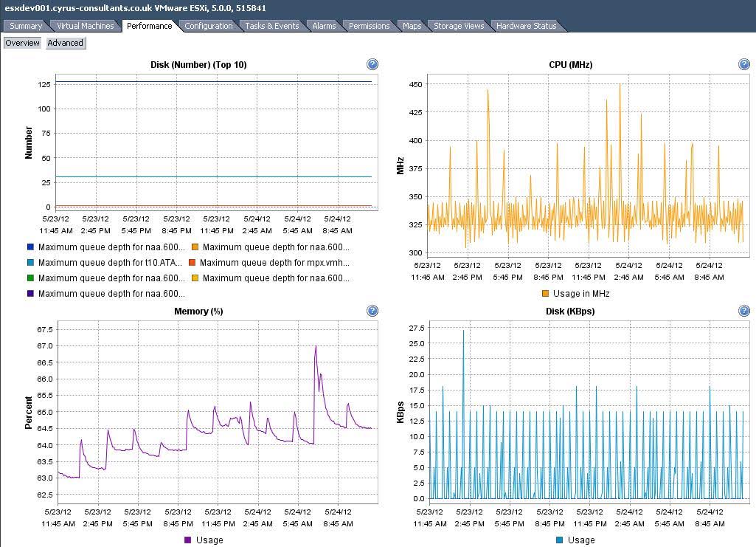This screenshot has height=547, width=756.
Task: Open the Permissions tab
Action: pyautogui.click(x=369, y=26)
